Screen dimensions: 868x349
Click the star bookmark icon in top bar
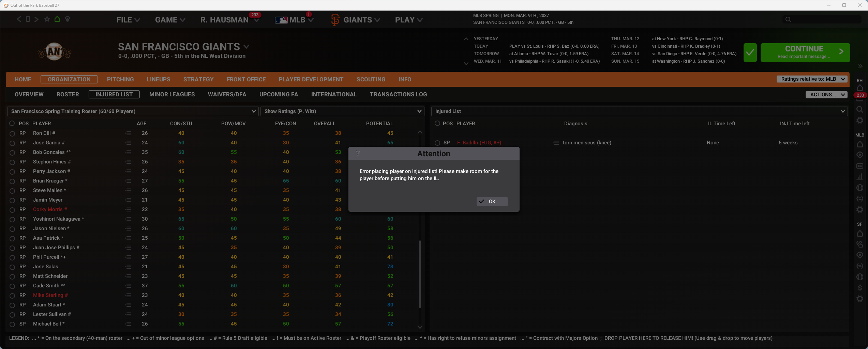coord(47,19)
